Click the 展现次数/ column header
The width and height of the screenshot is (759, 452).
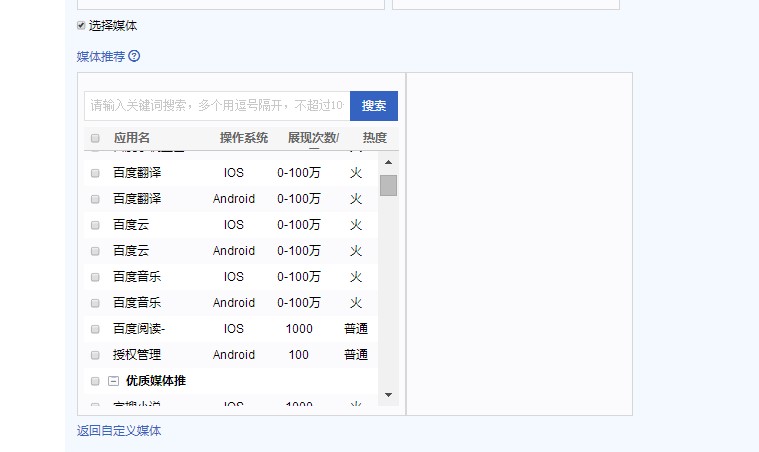click(313, 138)
